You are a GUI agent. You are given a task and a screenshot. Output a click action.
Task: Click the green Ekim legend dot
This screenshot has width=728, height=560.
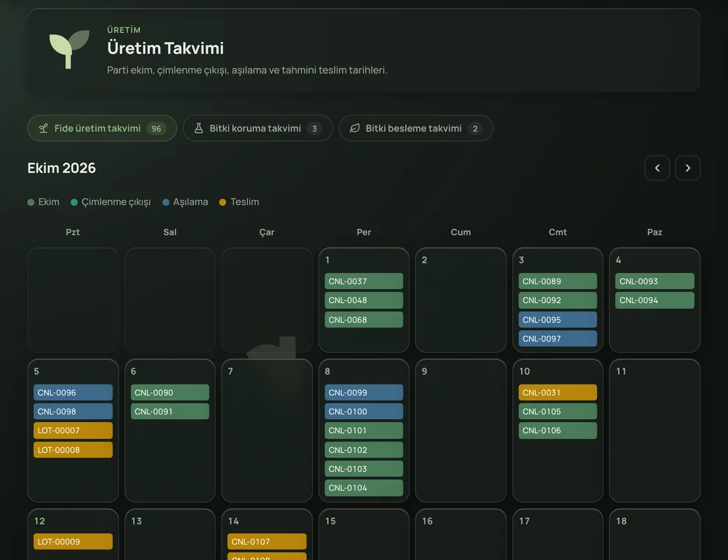pyautogui.click(x=31, y=202)
